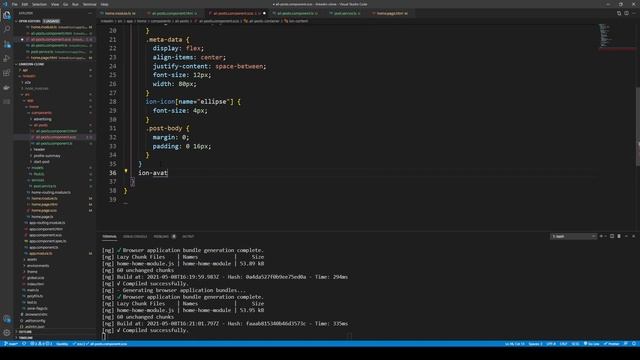This screenshot has height=360, width=640.
Task: Select the PROBLEMS panel tab
Action: click(x=161, y=236)
